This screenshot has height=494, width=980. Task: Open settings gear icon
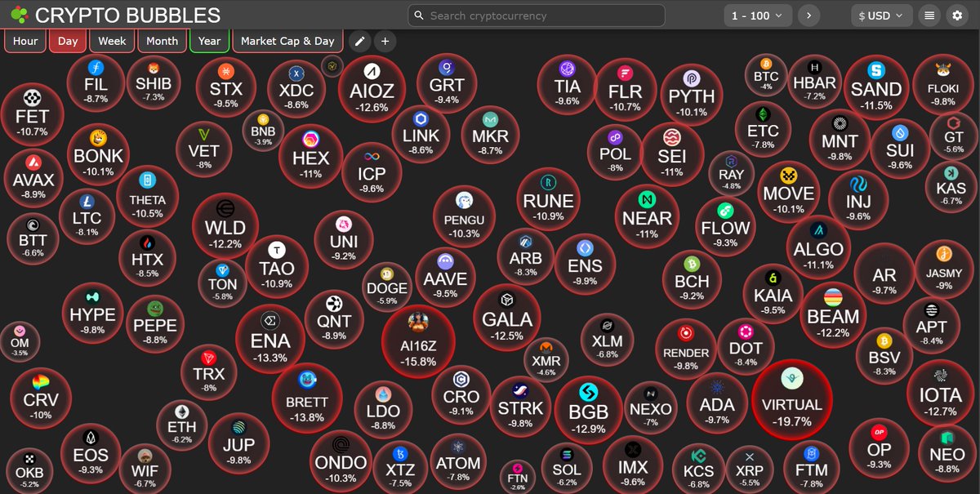(957, 16)
